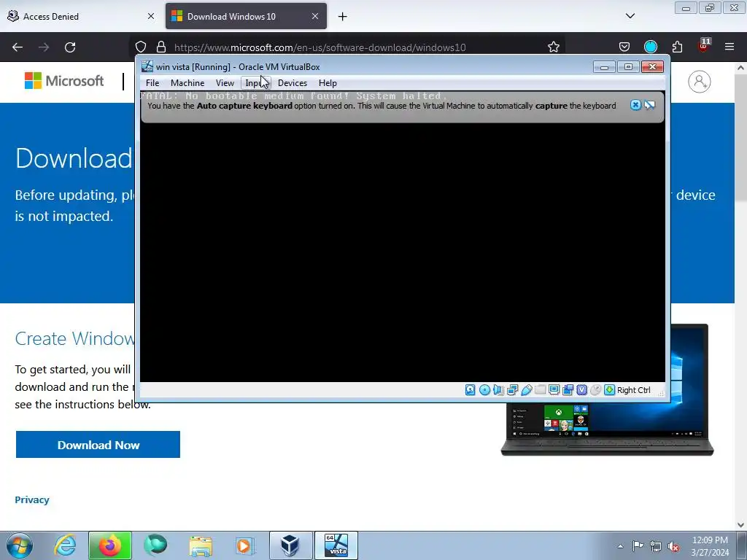Click the network adapters icon in VirtualBox status bar
747x560 pixels.
tap(512, 390)
